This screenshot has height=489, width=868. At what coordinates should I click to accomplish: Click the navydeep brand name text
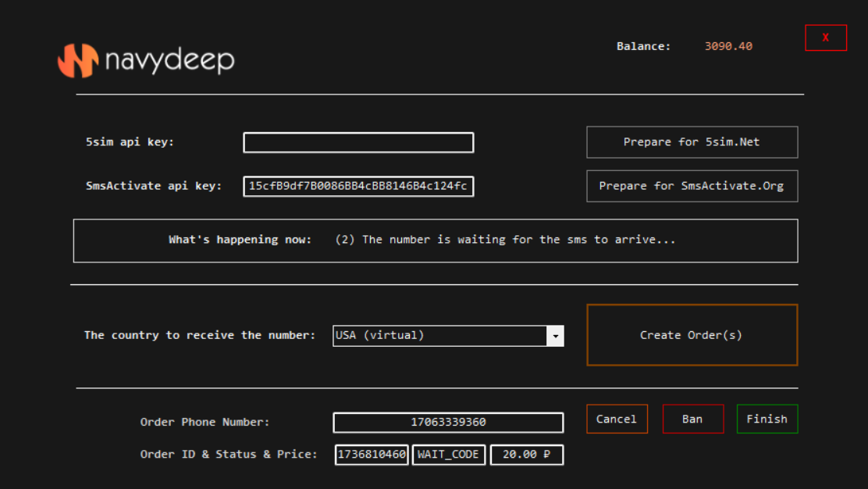click(170, 60)
